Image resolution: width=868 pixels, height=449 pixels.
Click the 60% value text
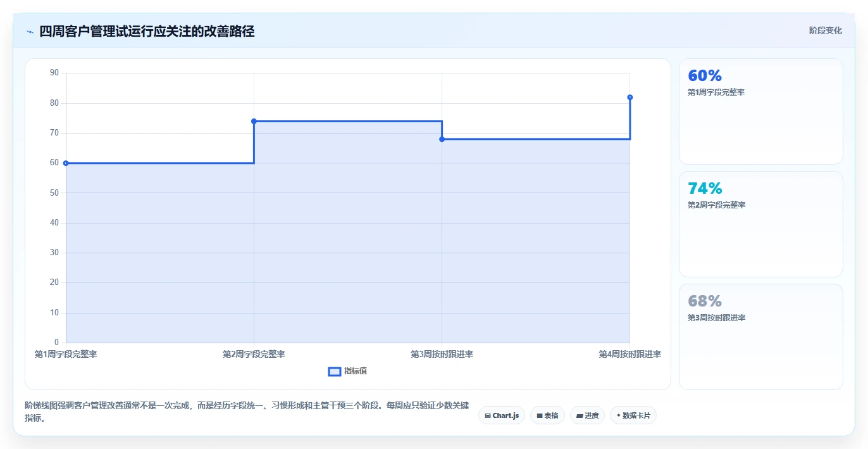(x=705, y=75)
